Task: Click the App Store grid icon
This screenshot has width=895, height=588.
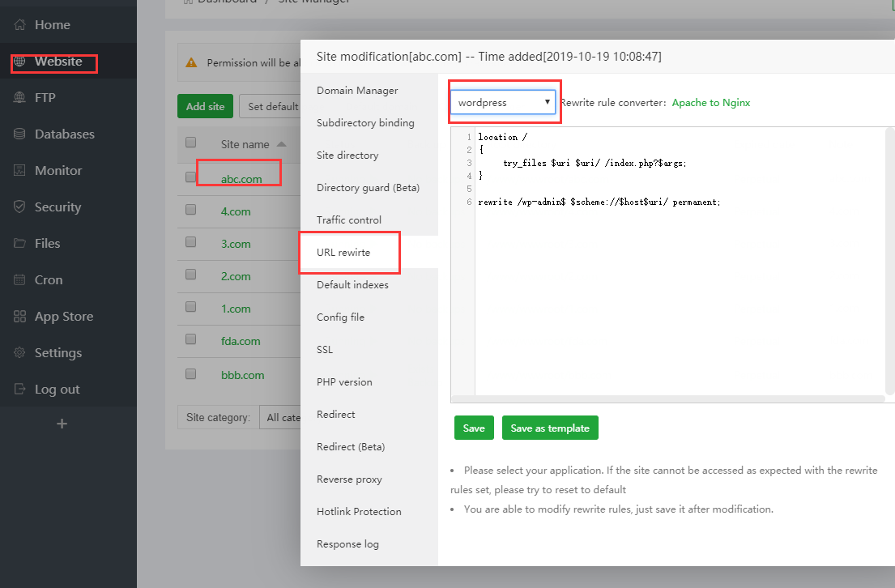Action: tap(19, 316)
